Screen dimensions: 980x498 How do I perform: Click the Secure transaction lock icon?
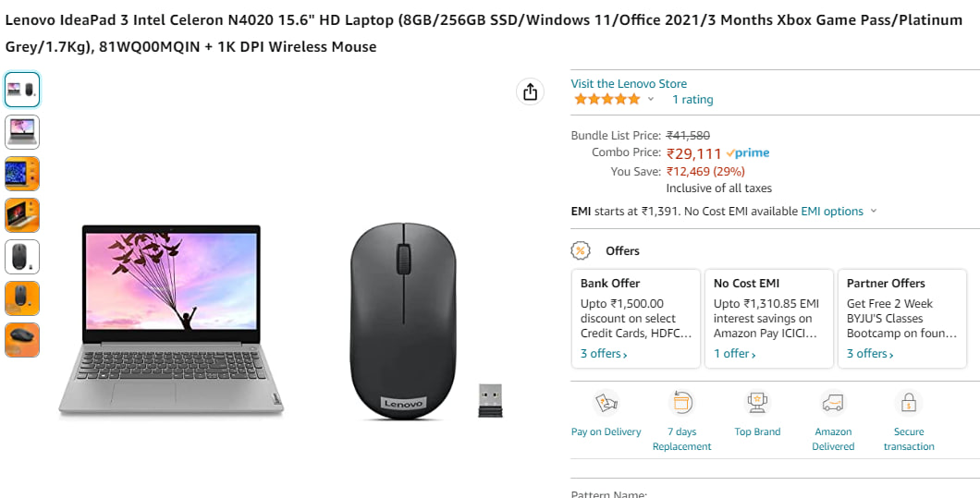coord(909,403)
